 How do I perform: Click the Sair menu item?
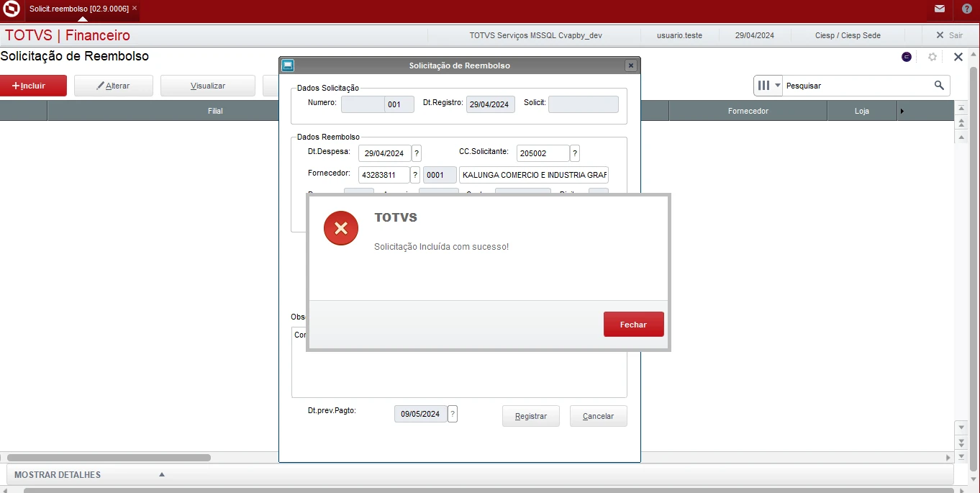pos(949,35)
